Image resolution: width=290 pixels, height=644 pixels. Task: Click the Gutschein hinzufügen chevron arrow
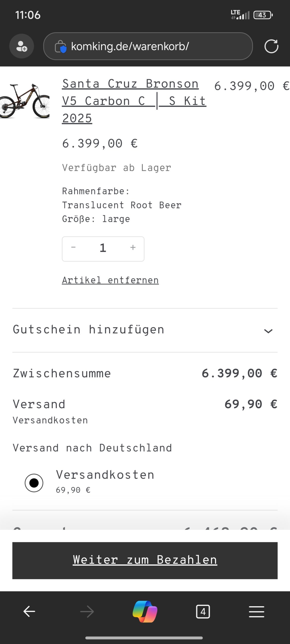[x=268, y=331]
